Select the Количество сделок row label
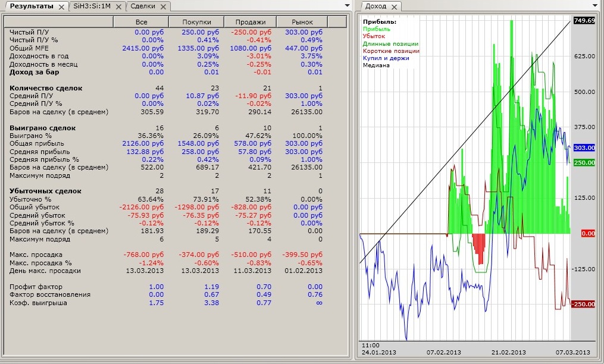The image size is (604, 364). 46,88
